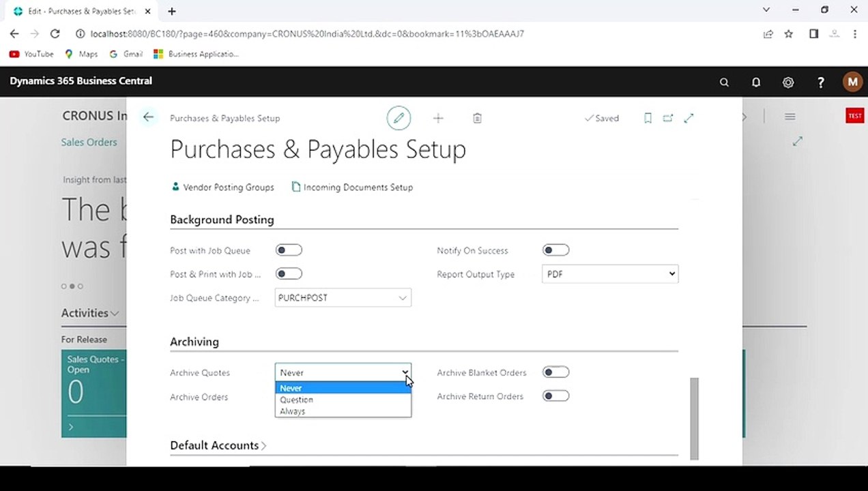Open Chrome tab search chevron

tap(766, 10)
